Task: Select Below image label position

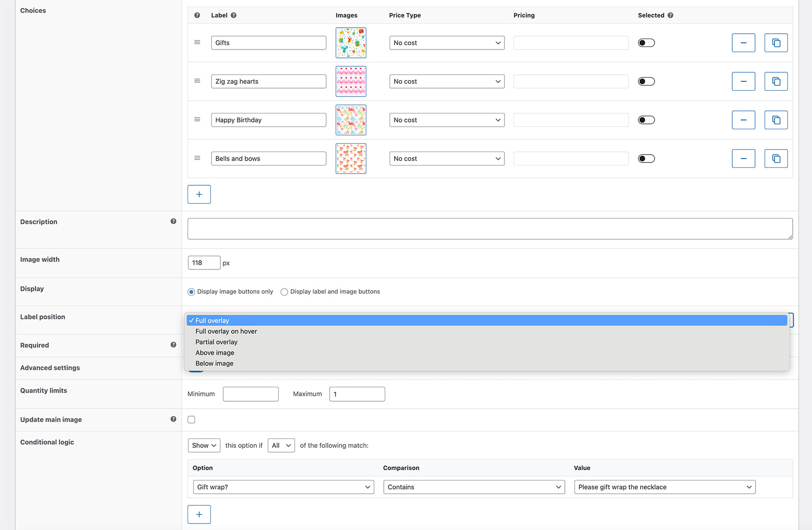Action: [214, 364]
